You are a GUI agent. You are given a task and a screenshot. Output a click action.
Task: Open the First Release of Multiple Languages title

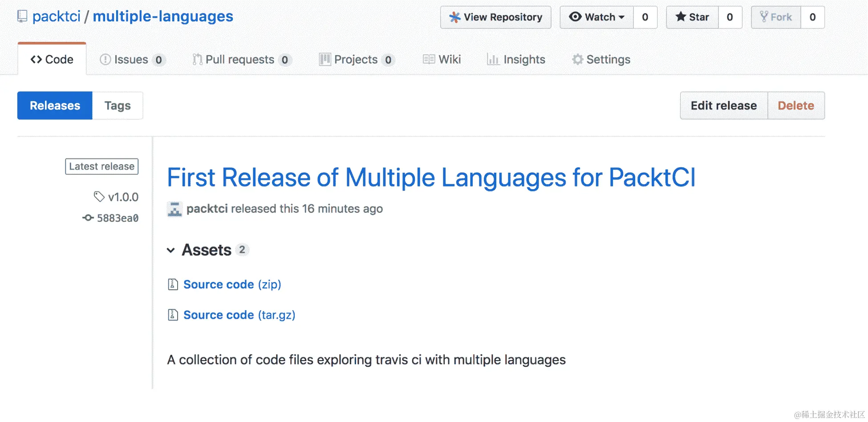[x=431, y=178]
